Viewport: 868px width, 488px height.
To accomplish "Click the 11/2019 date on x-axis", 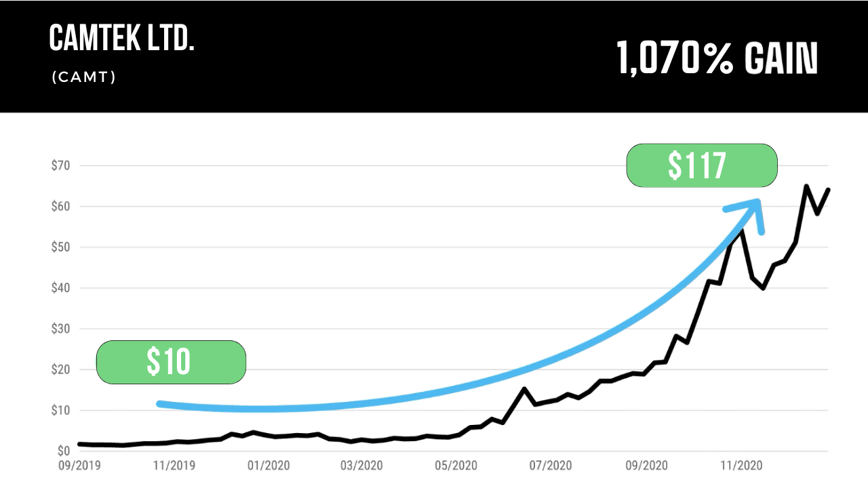I will tap(173, 466).
